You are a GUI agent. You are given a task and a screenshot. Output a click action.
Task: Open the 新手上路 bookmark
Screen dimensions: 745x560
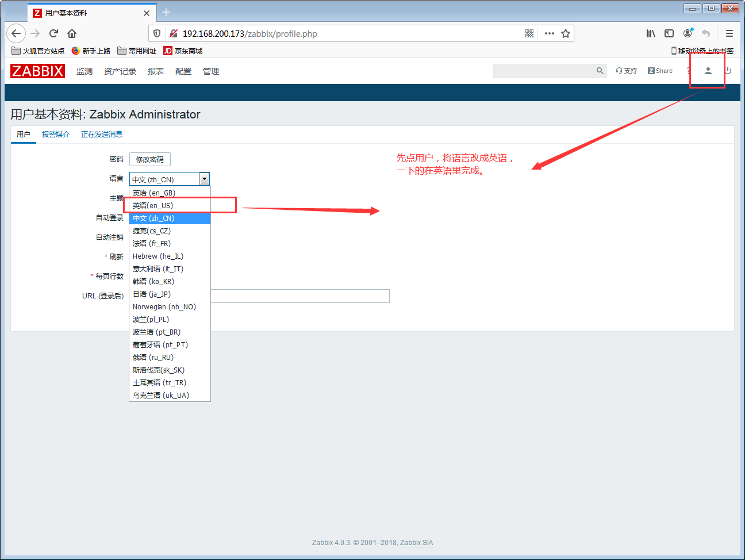[x=91, y=51]
